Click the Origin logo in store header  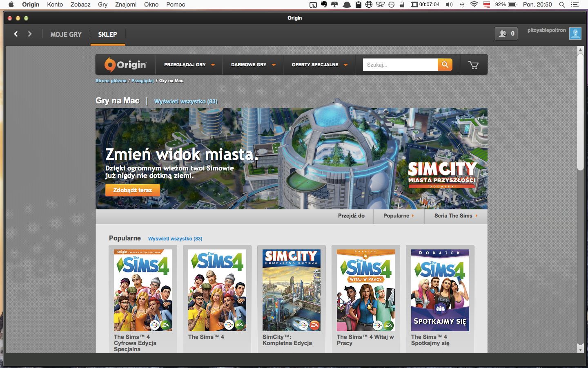tap(125, 65)
